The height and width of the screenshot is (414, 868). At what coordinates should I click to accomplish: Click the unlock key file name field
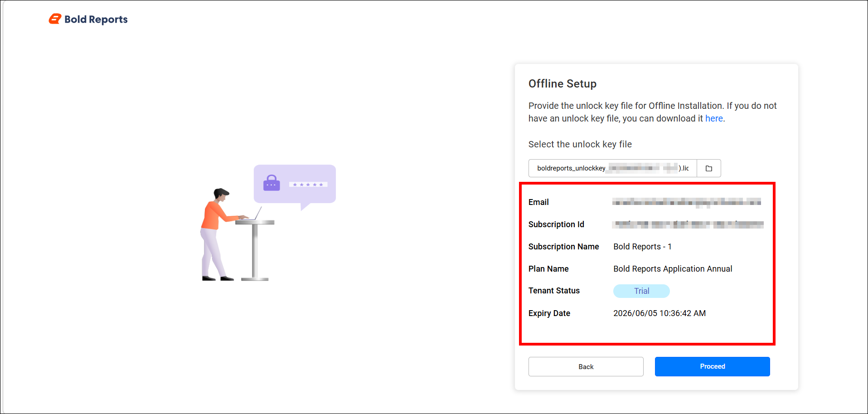[612, 168]
